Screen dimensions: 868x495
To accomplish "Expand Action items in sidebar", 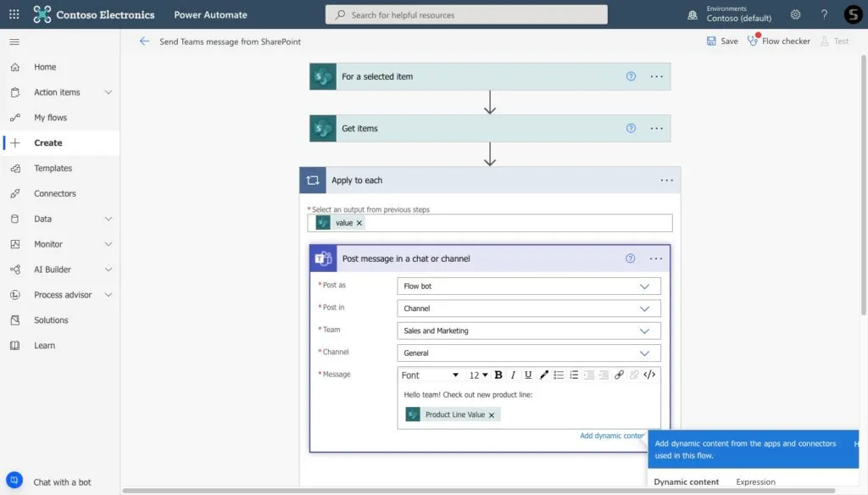I will [x=108, y=92].
